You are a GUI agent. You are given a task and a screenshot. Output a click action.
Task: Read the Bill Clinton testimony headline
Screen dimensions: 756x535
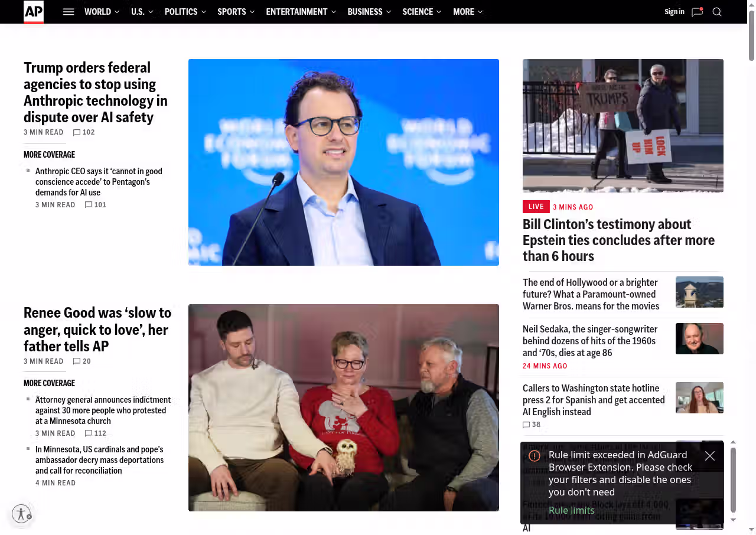(618, 240)
